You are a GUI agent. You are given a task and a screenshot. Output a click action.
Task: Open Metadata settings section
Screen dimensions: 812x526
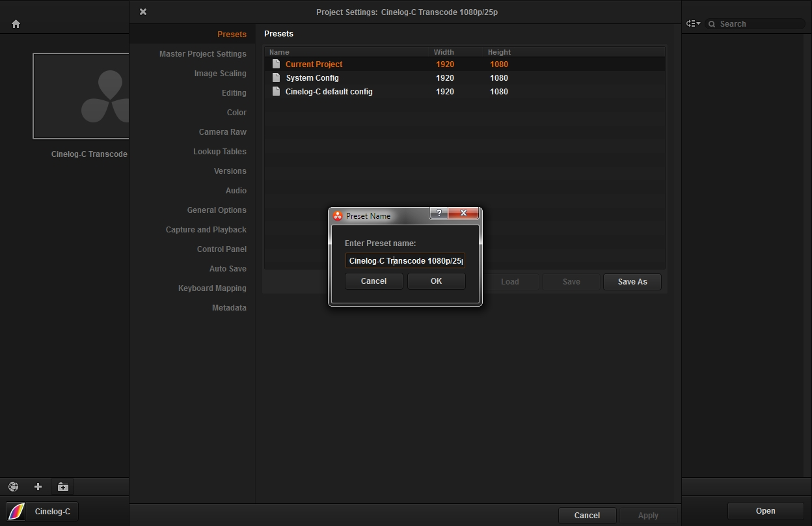point(228,307)
